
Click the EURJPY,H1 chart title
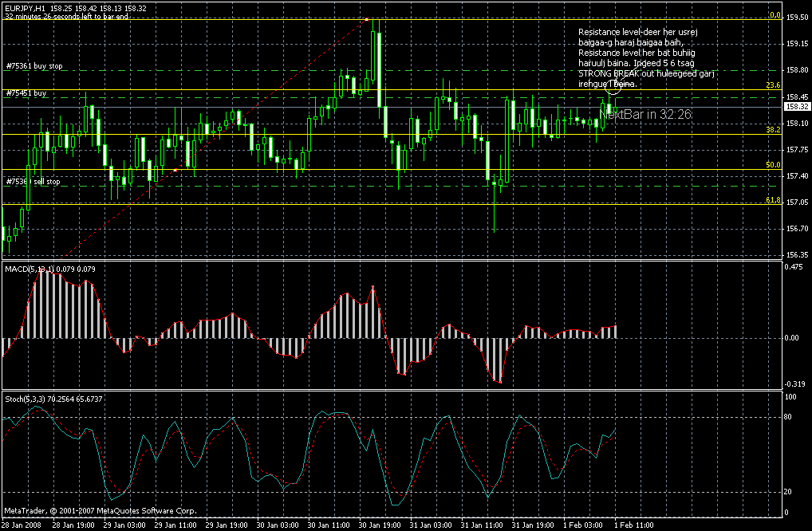[25, 7]
